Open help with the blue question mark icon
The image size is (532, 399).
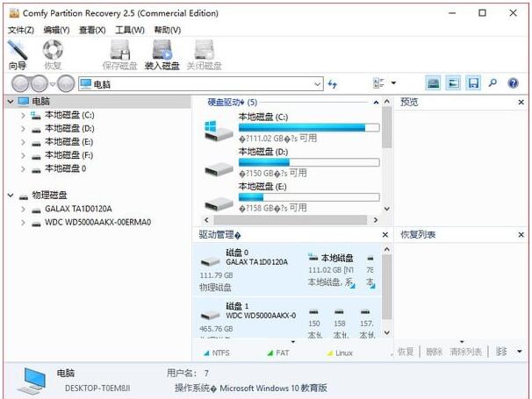coord(513,83)
